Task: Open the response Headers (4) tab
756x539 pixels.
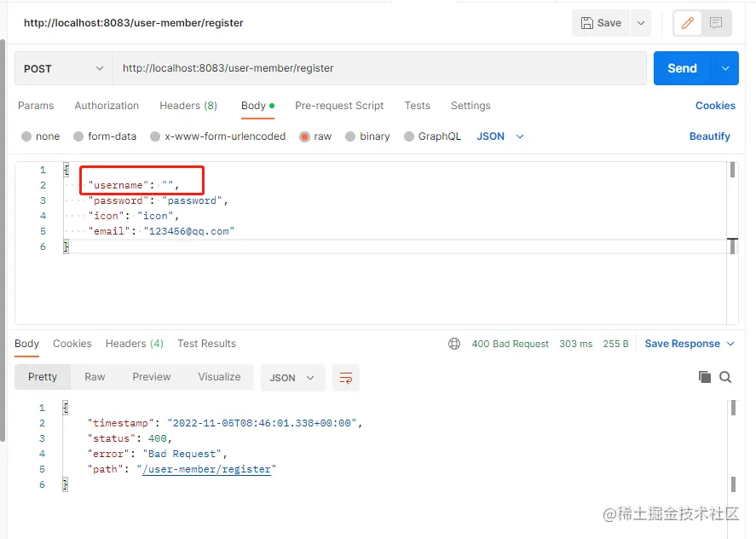Action: 135,344
